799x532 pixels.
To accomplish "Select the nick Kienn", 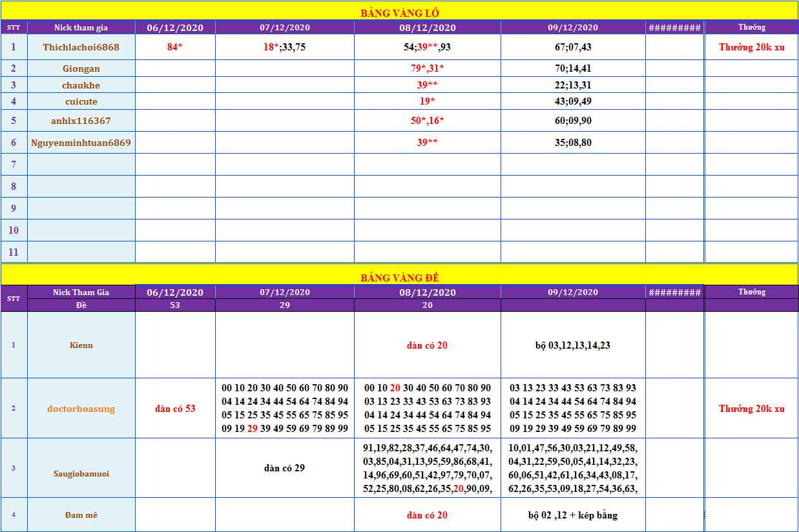I will (81, 345).
